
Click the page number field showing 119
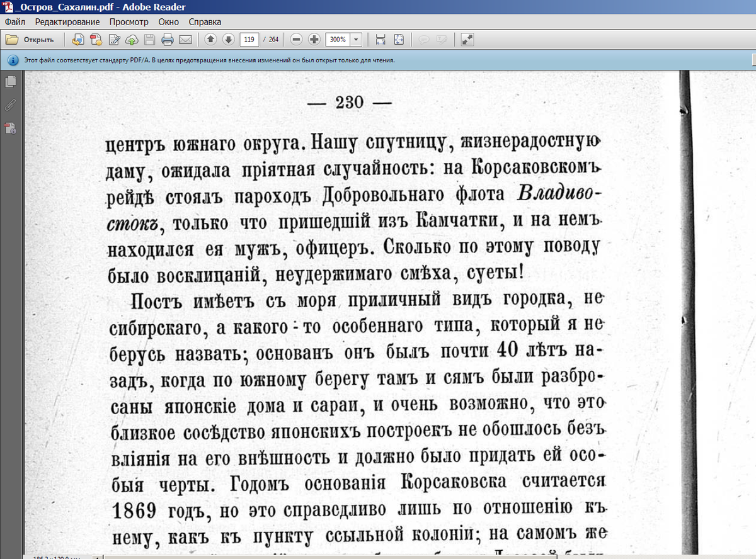[x=249, y=40]
